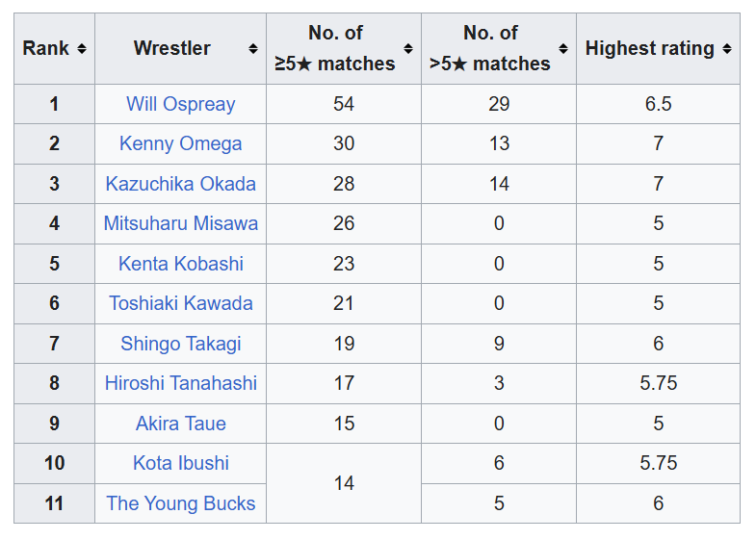Open Kenta Kobashi link
The image size is (756, 540).
(181, 264)
